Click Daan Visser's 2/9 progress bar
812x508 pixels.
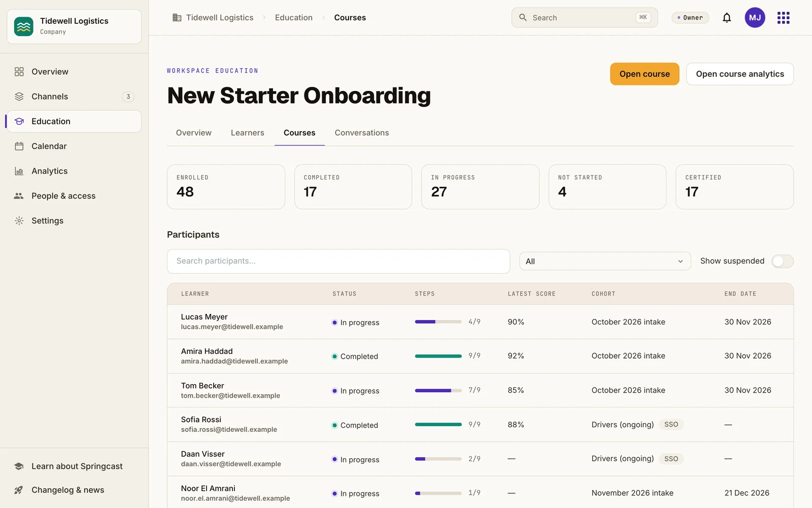pyautogui.click(x=438, y=459)
